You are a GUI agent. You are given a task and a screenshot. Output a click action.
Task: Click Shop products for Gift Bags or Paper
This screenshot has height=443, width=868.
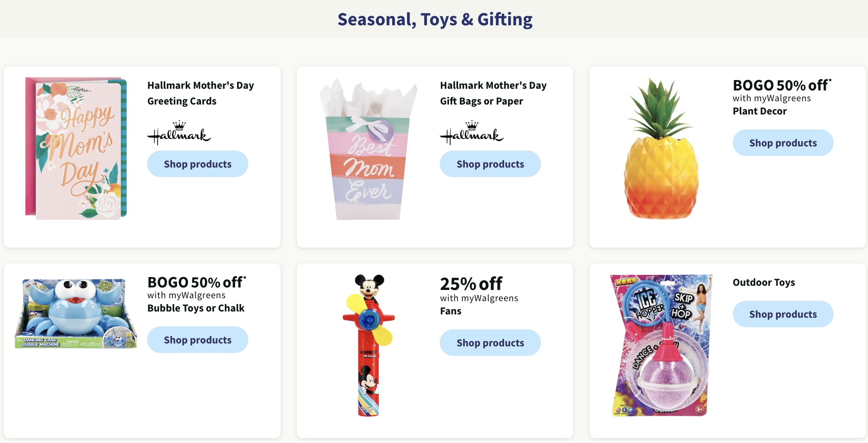[x=490, y=164]
